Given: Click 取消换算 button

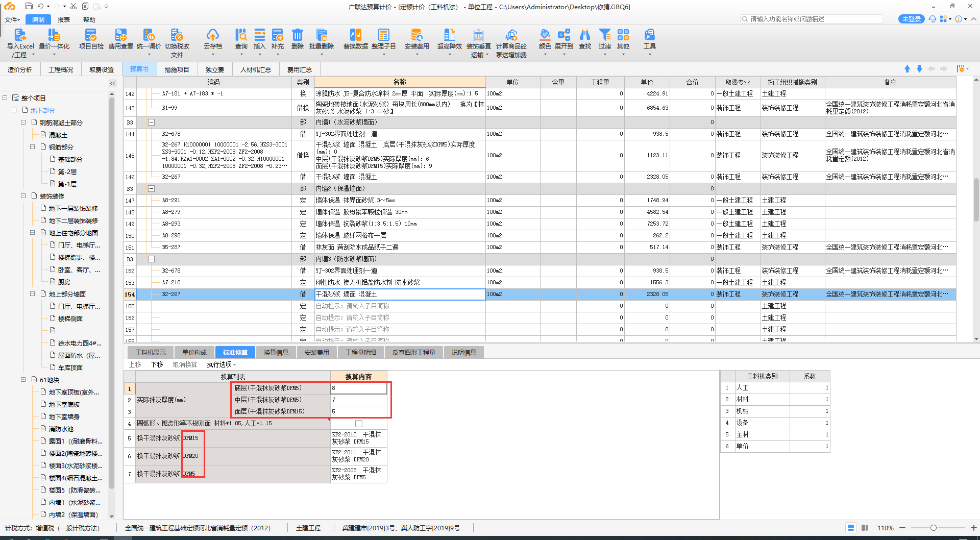Looking at the screenshot, I should (185, 364).
